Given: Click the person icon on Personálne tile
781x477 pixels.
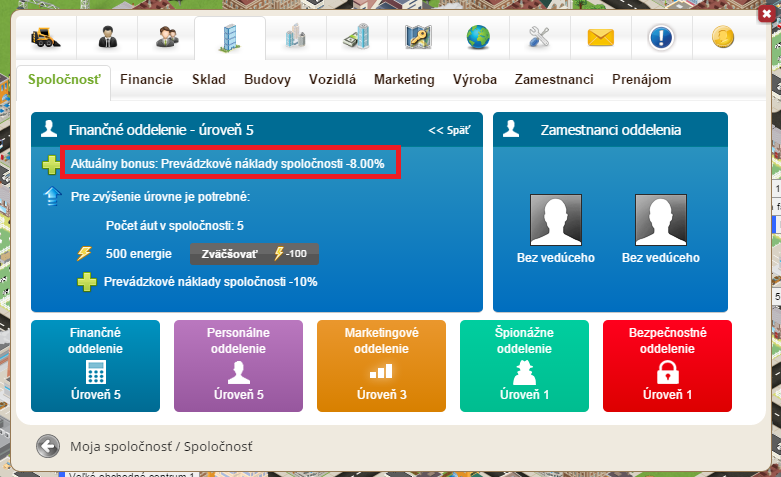Looking at the screenshot, I should (239, 372).
